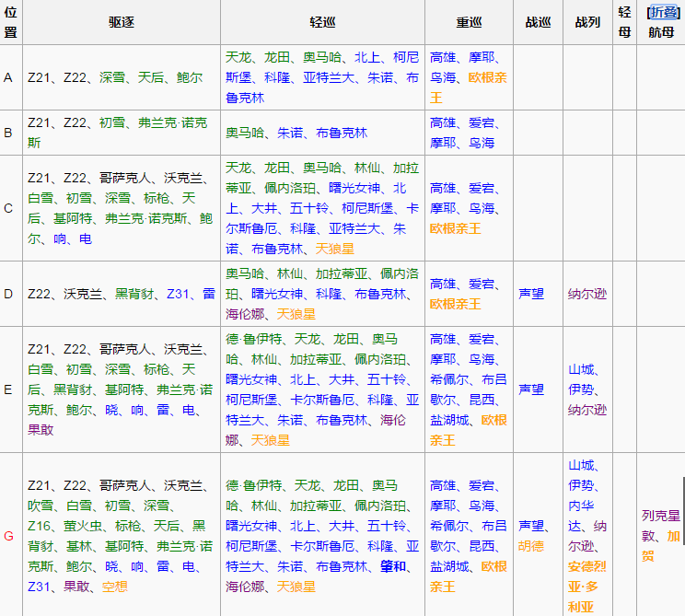Collapse the table via 折叠 link

tap(664, 12)
